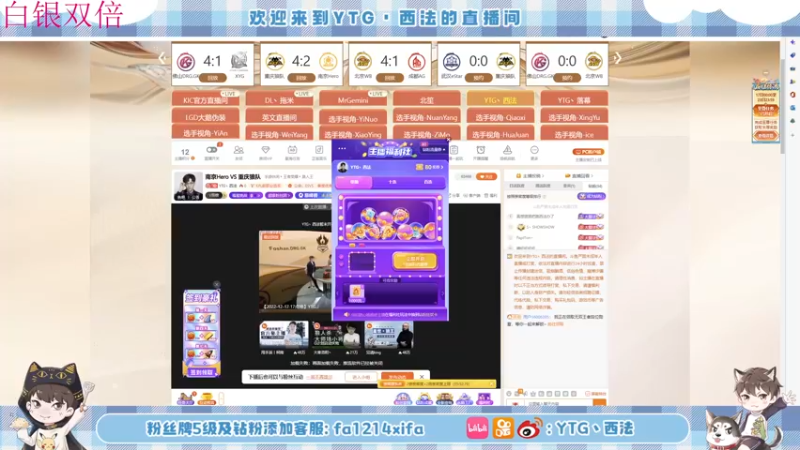Open the middle recommended stream thumbnail
This screenshot has width=800, height=450.
337,334
